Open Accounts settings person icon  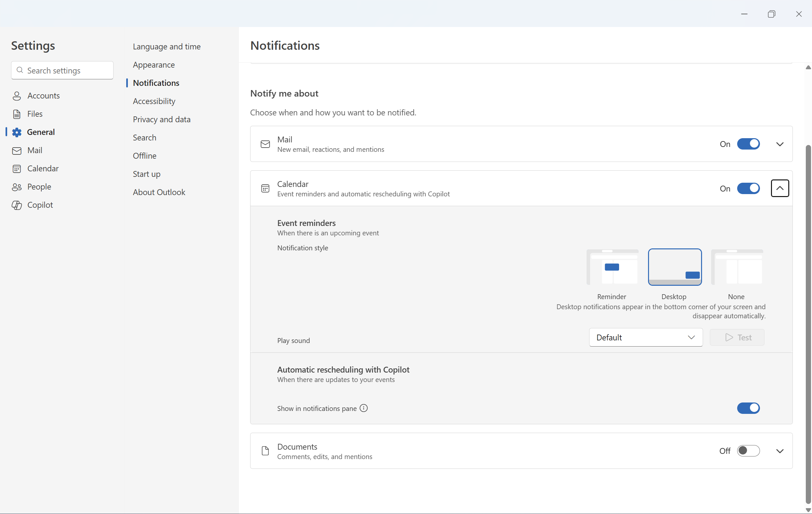17,96
